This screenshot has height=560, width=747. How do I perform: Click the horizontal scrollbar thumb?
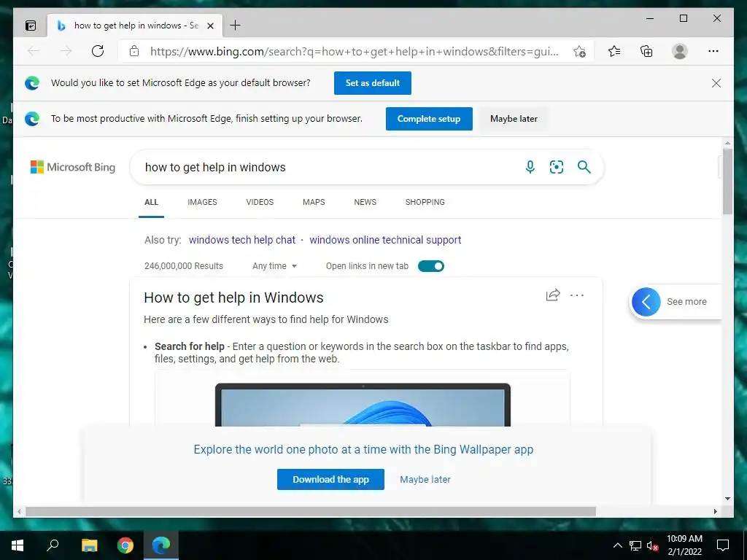click(311, 511)
